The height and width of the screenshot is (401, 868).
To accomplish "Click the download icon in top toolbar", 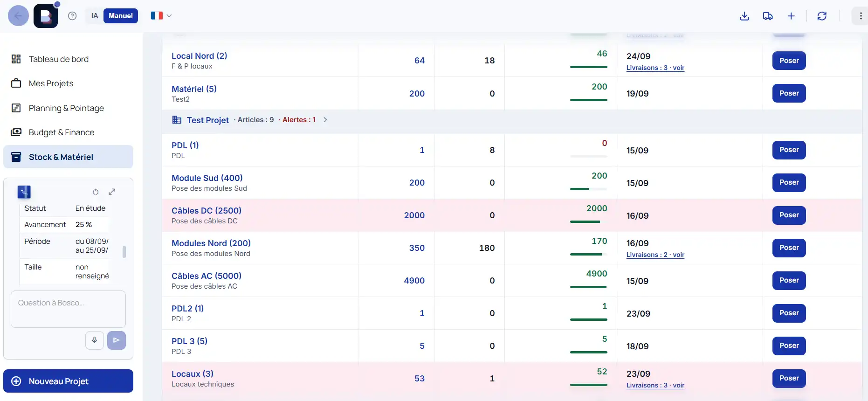I will 744,16.
